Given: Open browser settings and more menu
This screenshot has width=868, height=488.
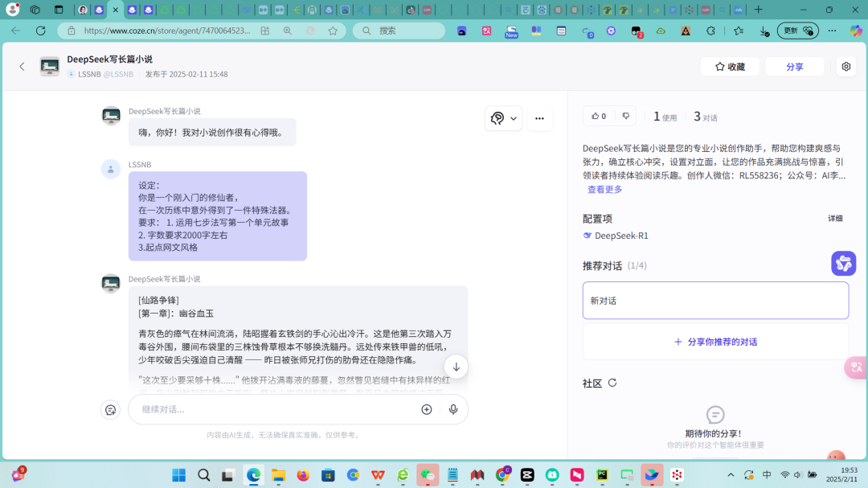Looking at the screenshot, I should point(832,31).
